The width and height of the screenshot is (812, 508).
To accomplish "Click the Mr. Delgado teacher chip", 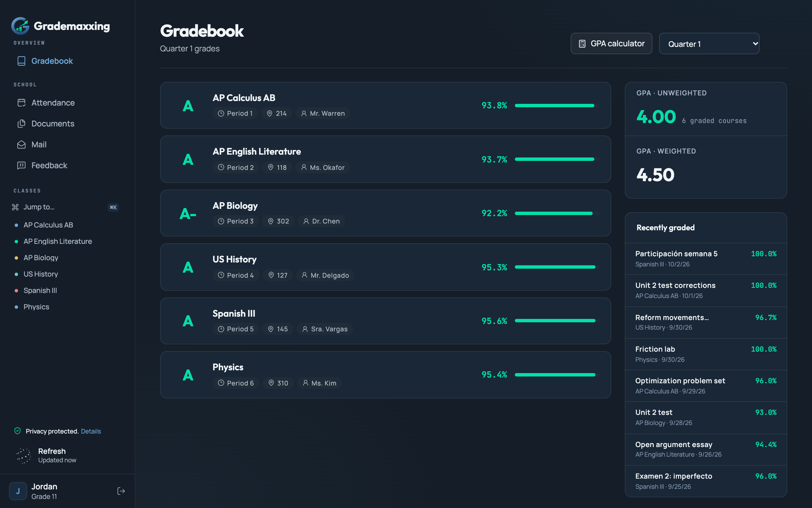I will click(325, 275).
